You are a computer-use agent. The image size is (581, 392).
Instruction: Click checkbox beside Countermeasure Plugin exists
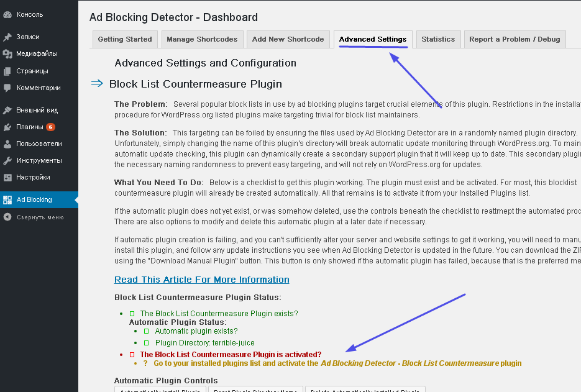pos(132,314)
